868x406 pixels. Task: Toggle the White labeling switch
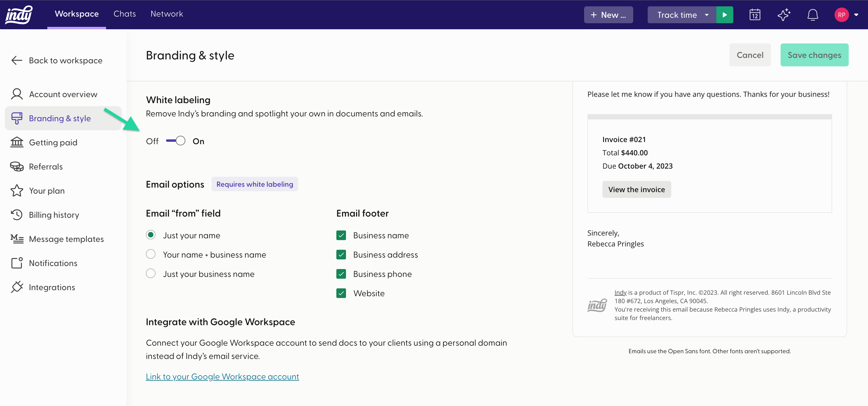pos(175,141)
